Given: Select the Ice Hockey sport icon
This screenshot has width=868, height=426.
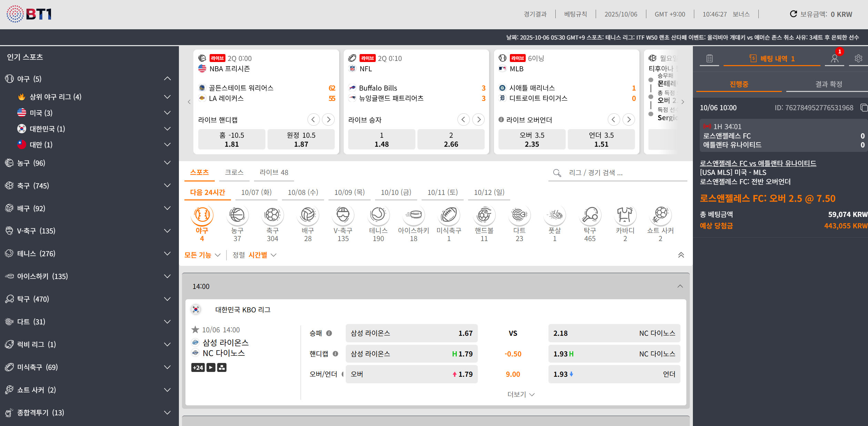Looking at the screenshot, I should click(413, 215).
